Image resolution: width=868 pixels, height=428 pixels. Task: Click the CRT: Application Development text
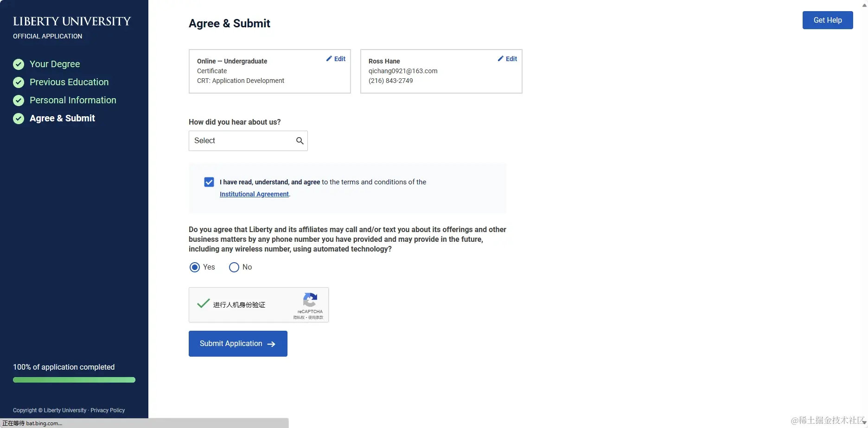point(241,81)
